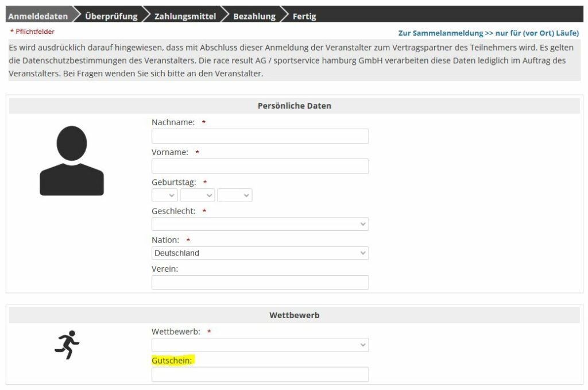Focus the Nachname input field
This screenshot has width=588, height=390.
(x=260, y=136)
